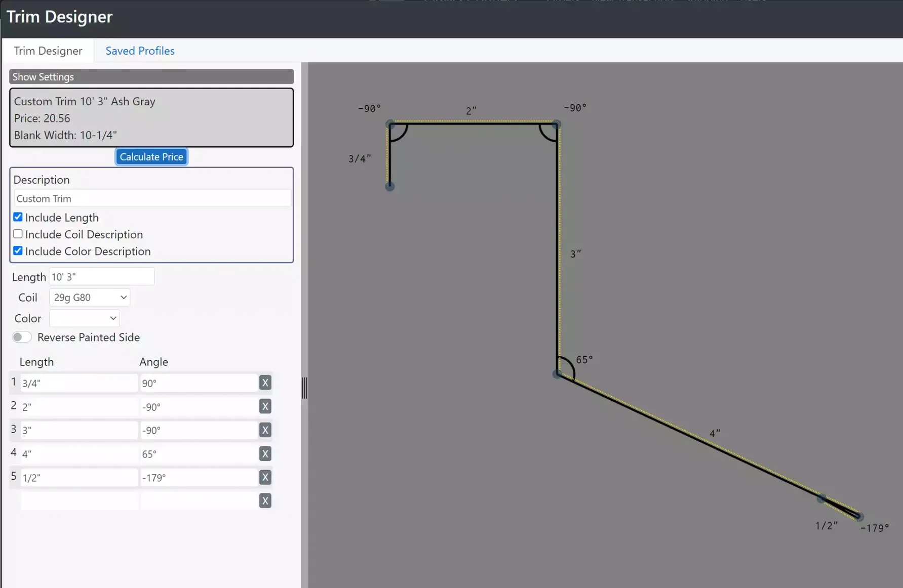Click the start node of the 3/4" segment
Screen dimensions: 903x588
[389, 186]
